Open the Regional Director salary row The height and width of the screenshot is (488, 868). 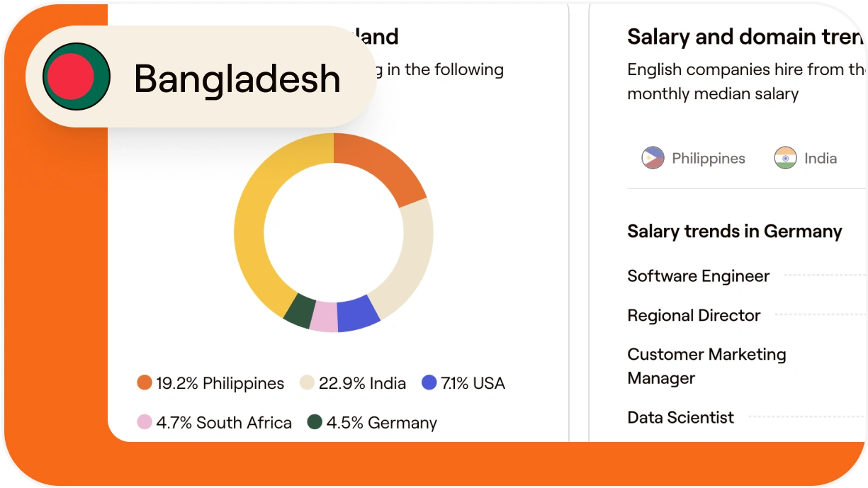pyautogui.click(x=694, y=315)
